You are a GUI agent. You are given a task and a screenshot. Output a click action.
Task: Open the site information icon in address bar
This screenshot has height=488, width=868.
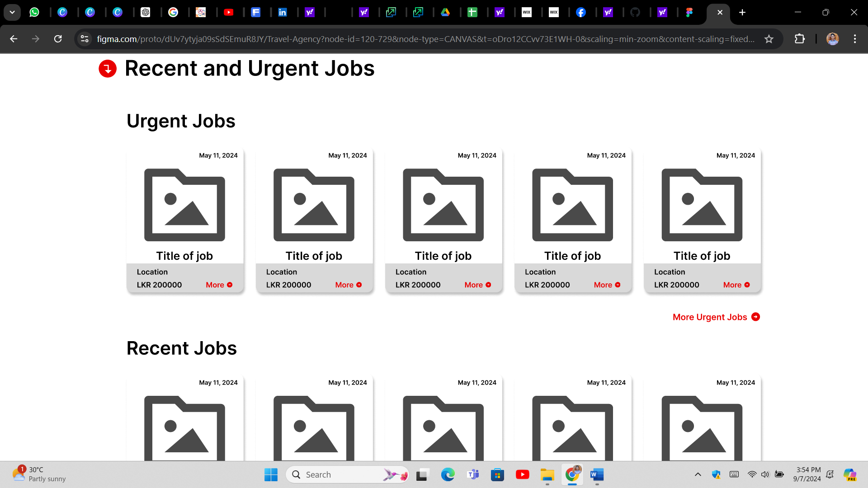point(85,39)
